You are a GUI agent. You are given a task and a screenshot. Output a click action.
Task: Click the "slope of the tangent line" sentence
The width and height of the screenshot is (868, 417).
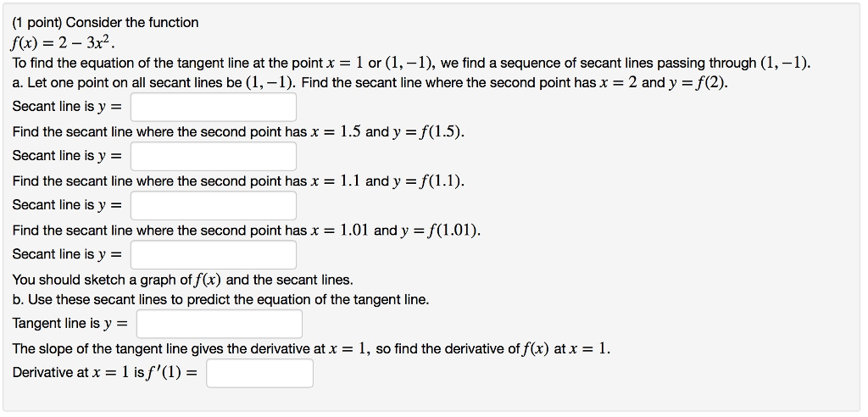coord(311,348)
